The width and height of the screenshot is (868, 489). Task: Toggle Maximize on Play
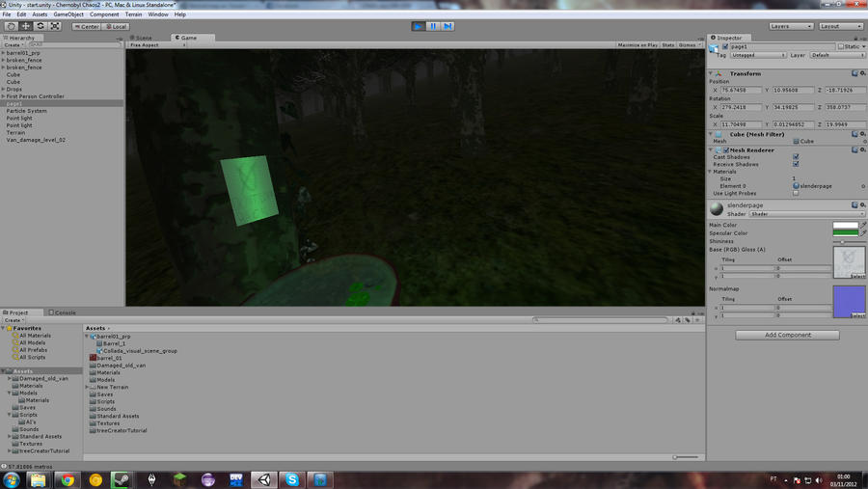(x=637, y=45)
